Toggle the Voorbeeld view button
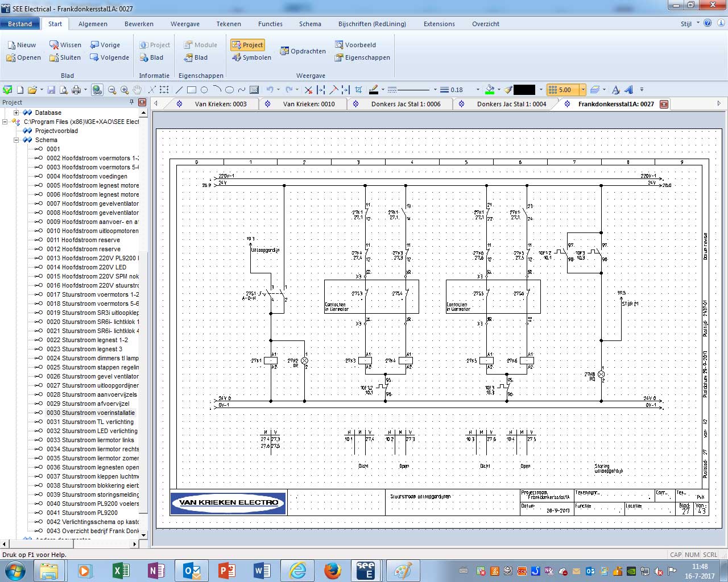This screenshot has height=582, width=728. (355, 45)
